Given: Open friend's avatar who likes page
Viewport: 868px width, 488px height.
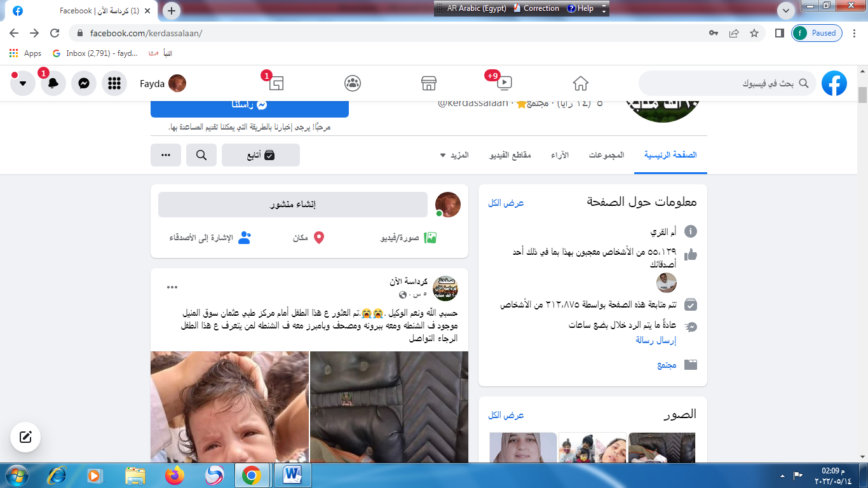Looking at the screenshot, I should [x=667, y=282].
